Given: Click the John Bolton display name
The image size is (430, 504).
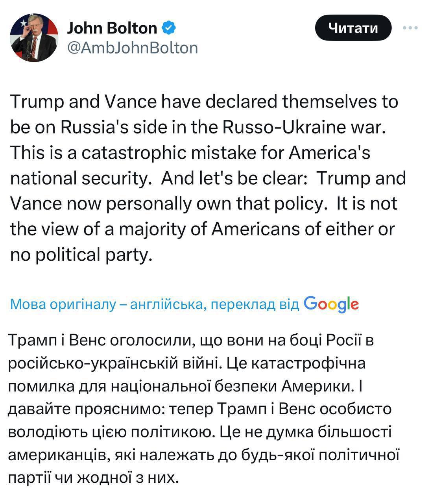Looking at the screenshot, I should (x=112, y=28).
